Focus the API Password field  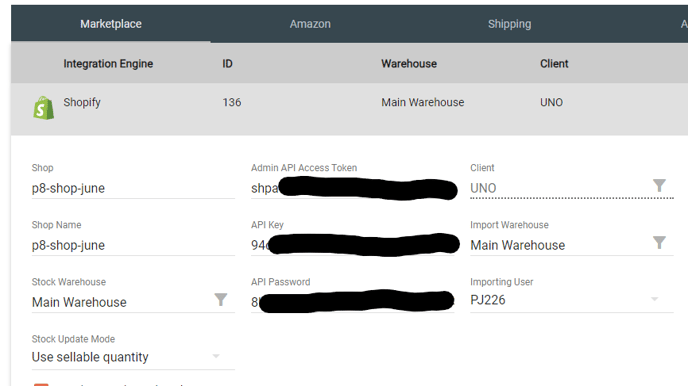point(352,302)
